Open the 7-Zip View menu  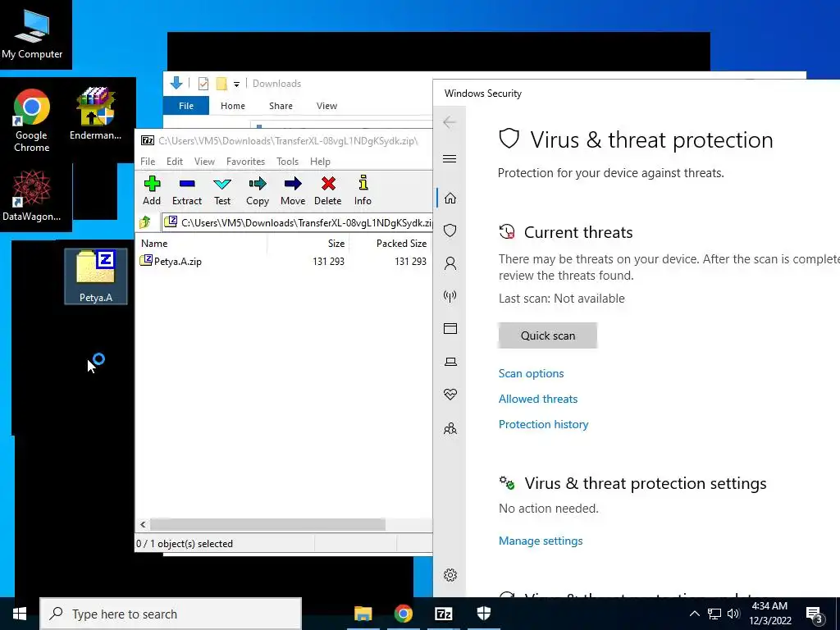tap(204, 162)
